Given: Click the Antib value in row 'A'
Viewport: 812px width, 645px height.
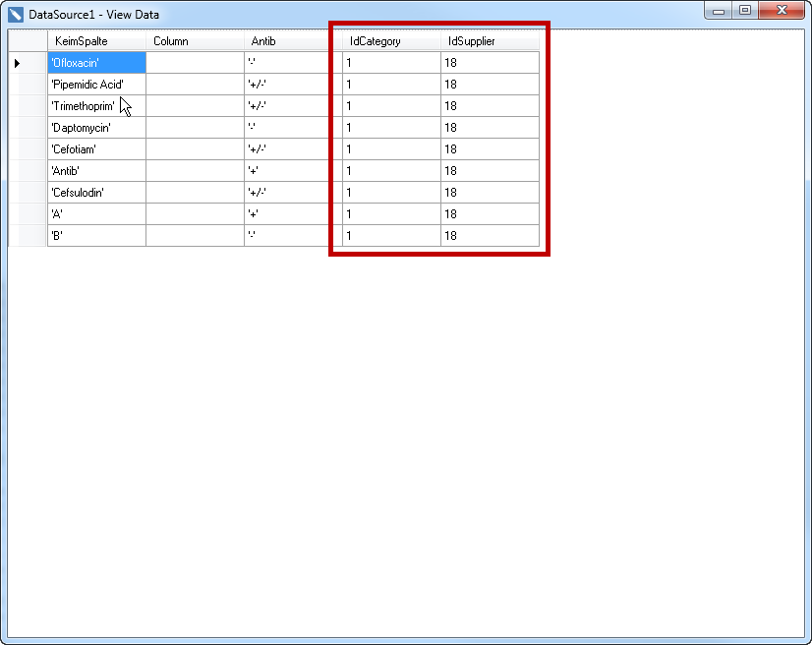Looking at the screenshot, I should point(294,214).
